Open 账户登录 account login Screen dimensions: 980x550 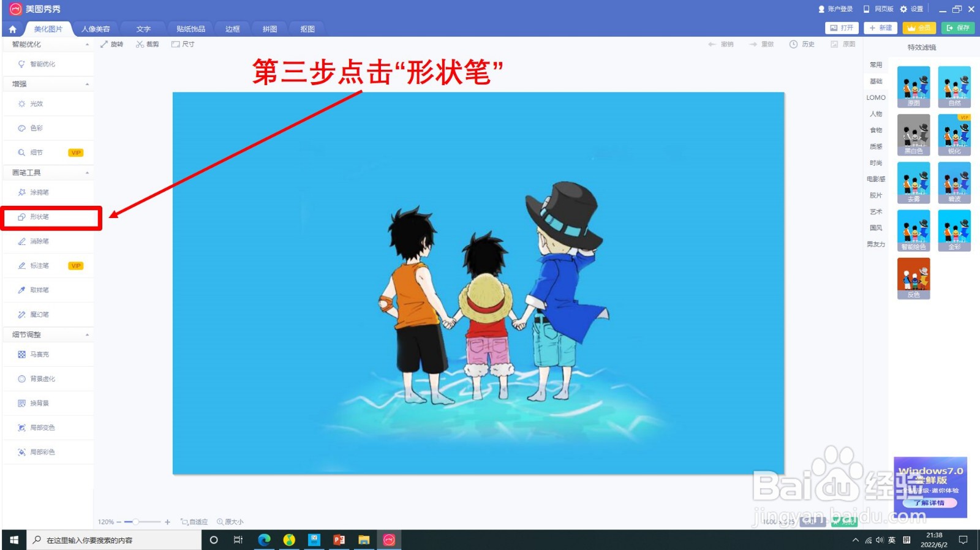[x=835, y=9]
